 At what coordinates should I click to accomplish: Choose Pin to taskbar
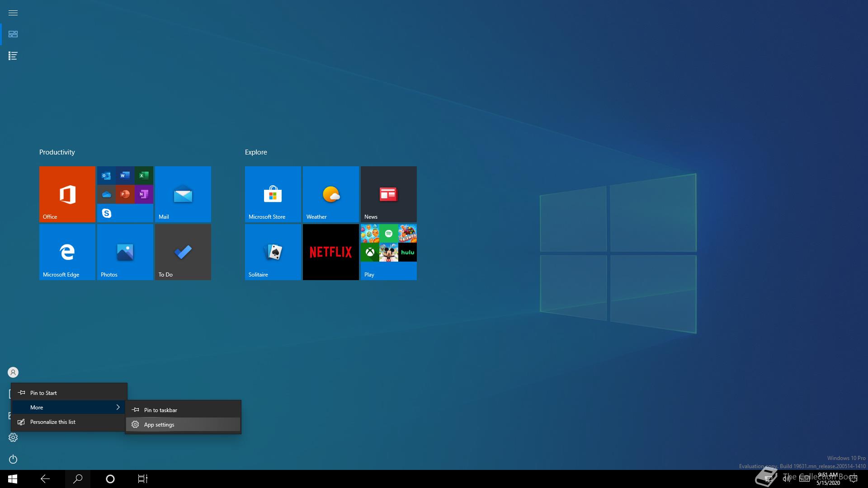(x=183, y=410)
